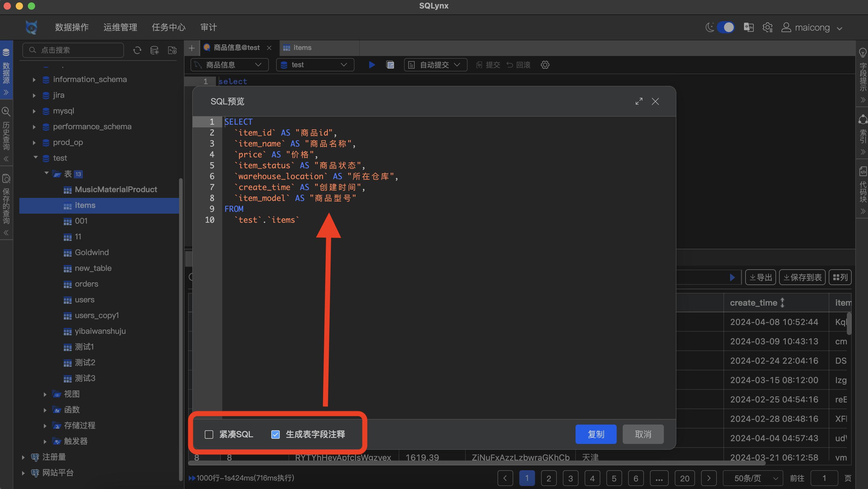Open the 数据操作 menu
Viewport: 868px width, 489px height.
point(72,27)
